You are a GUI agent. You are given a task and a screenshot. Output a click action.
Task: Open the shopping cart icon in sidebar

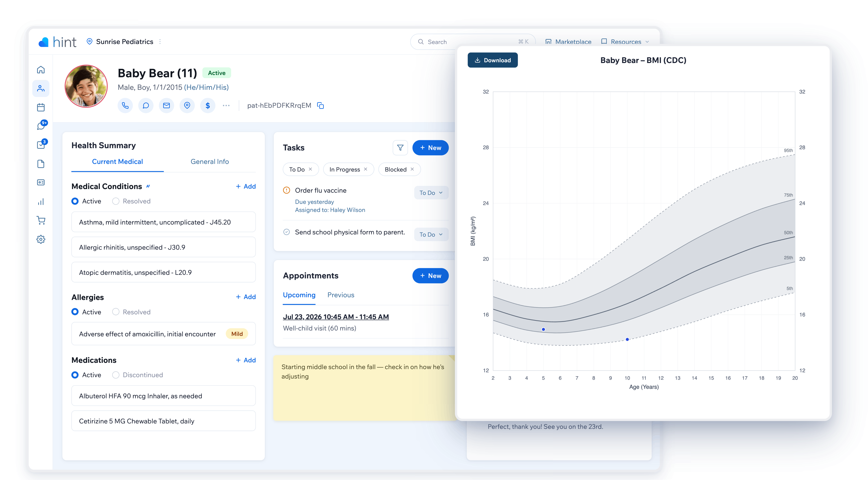point(41,220)
